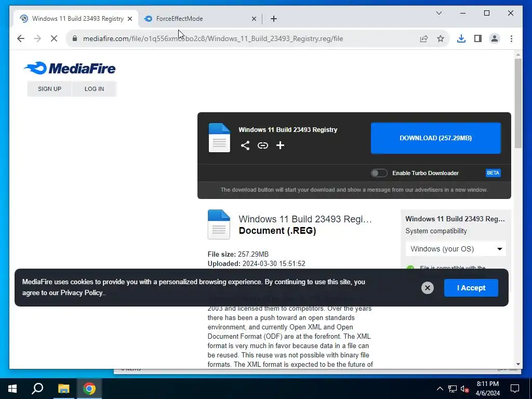Click the document icon beside Document (.REG)
Viewport: 532px width, 399px height.
pos(219,224)
